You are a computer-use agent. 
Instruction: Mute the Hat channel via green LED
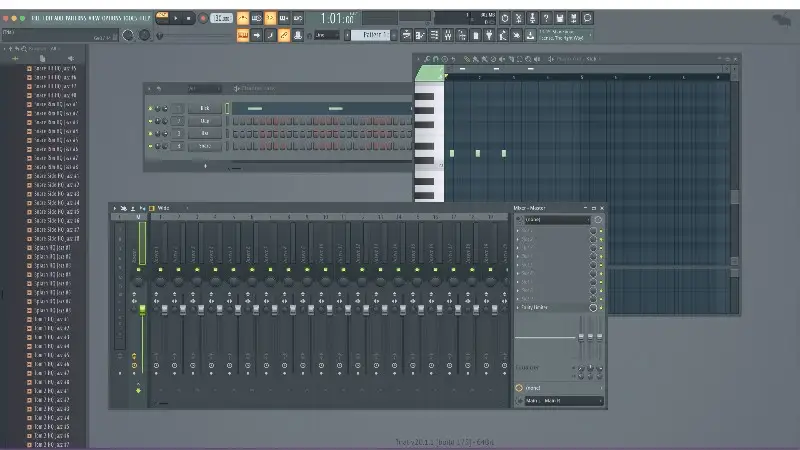point(150,133)
